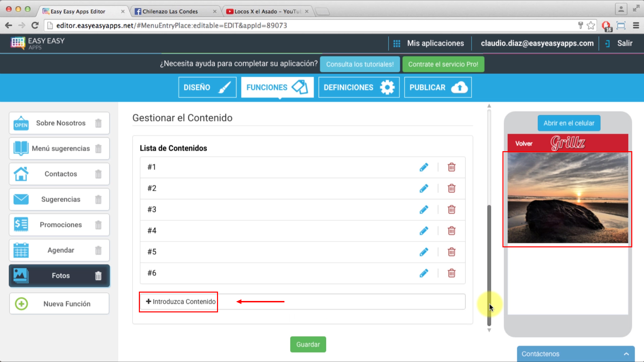Click Consulta los tutoriales link
Viewport: 644px width, 362px height.
(x=360, y=64)
